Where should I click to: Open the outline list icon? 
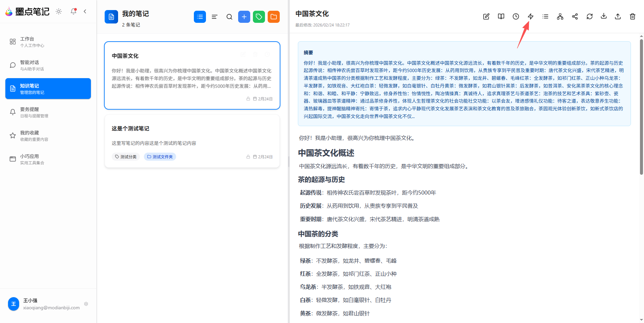[545, 16]
